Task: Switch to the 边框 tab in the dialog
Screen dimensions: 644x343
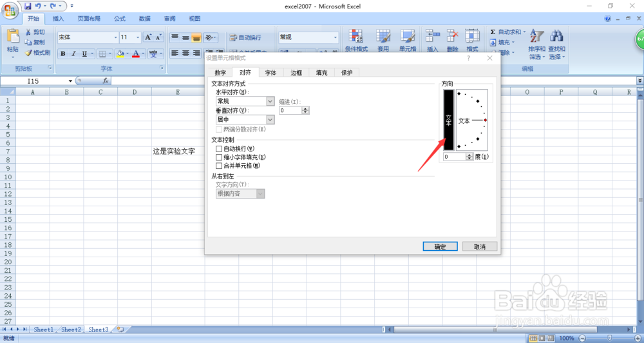Action: tap(296, 72)
